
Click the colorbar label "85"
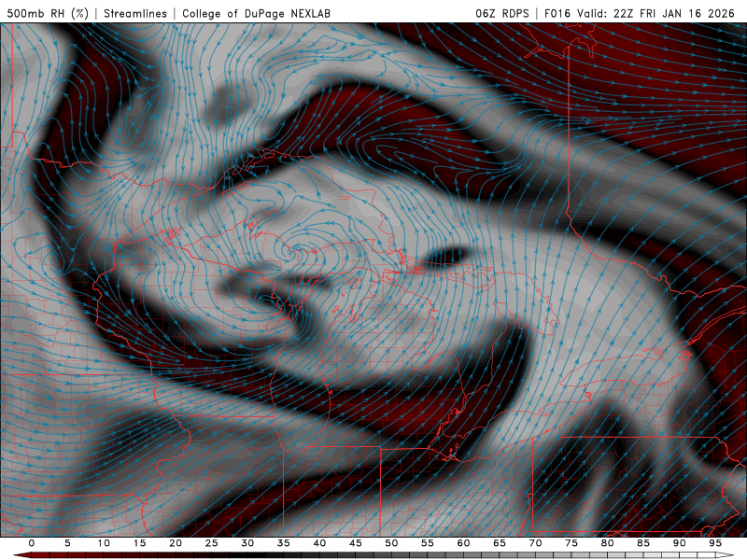tap(643, 543)
